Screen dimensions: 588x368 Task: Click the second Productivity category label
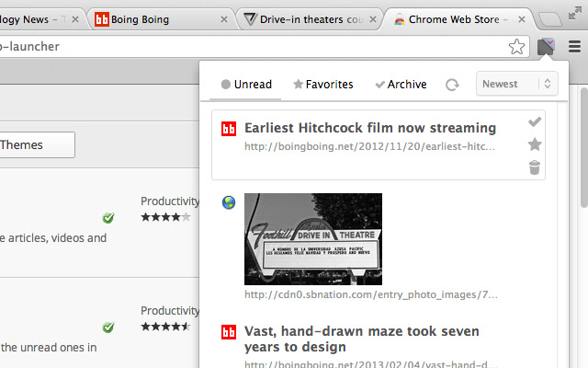coord(170,311)
